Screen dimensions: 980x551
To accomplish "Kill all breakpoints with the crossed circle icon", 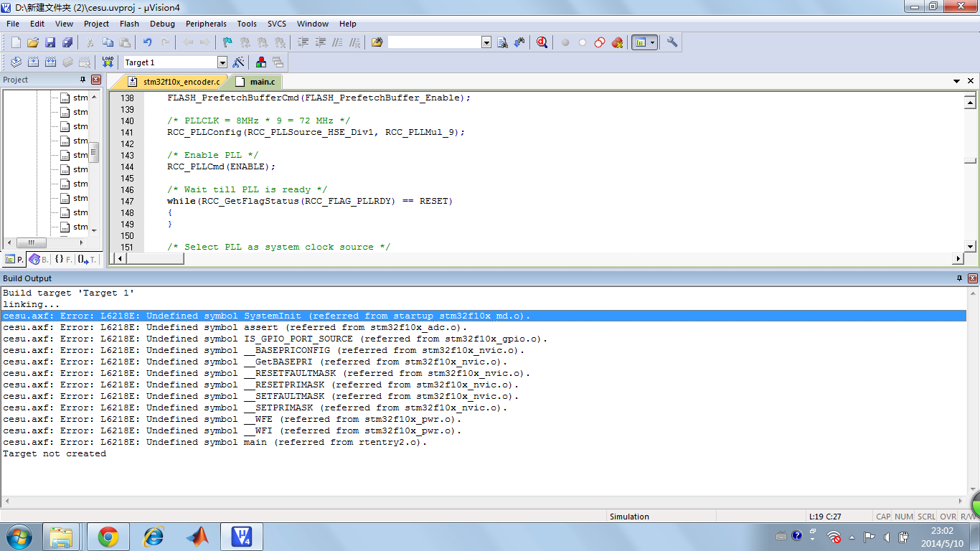I will (617, 42).
